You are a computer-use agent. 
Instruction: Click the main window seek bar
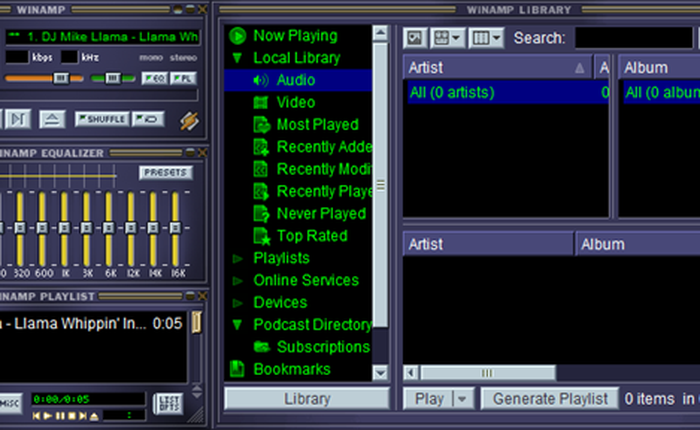(99, 95)
